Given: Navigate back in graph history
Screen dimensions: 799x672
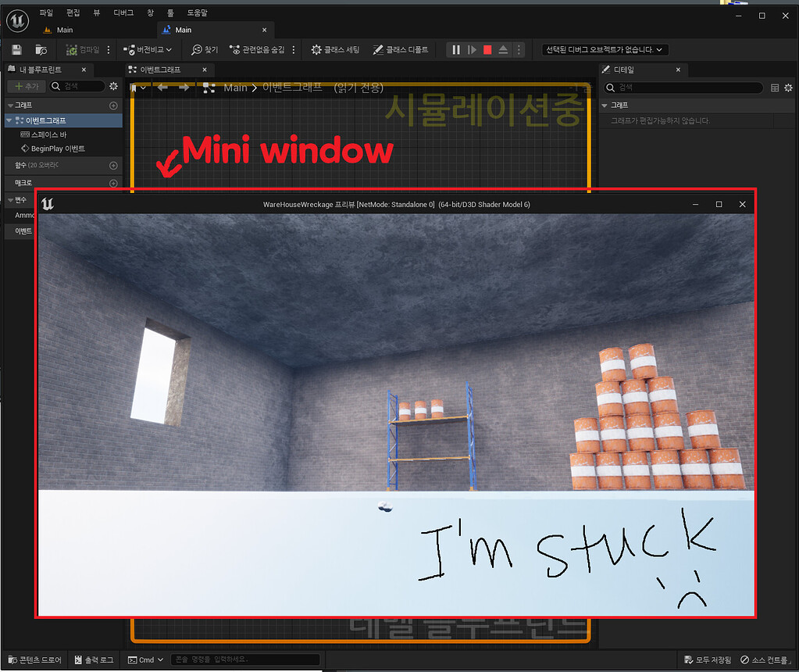Looking at the screenshot, I should coord(162,88).
